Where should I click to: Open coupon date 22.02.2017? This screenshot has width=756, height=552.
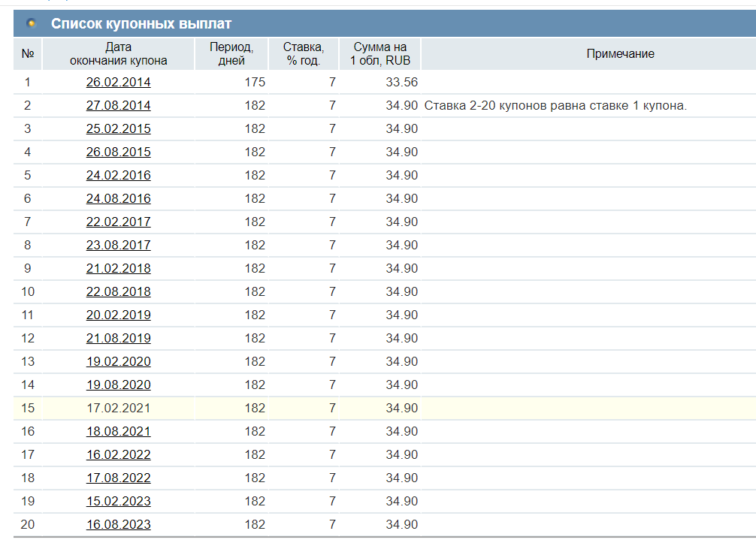pos(118,222)
